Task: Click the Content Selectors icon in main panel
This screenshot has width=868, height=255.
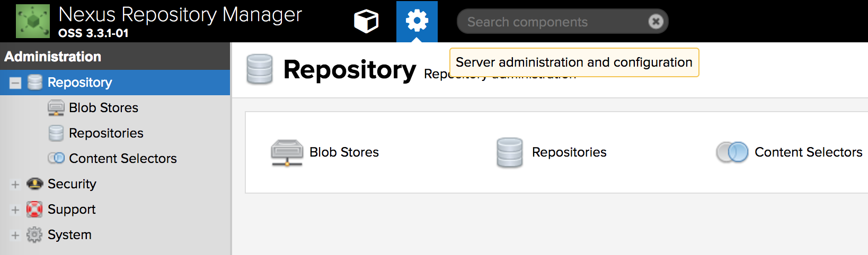Action: coord(732,152)
